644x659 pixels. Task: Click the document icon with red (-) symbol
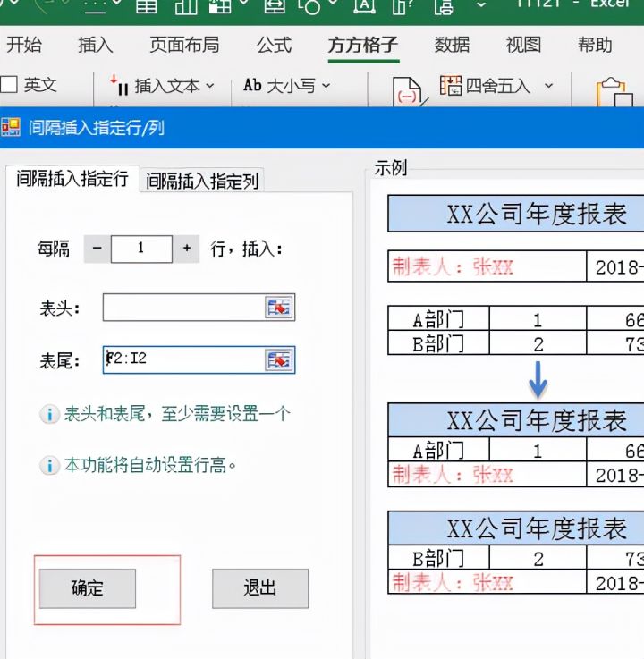(408, 91)
